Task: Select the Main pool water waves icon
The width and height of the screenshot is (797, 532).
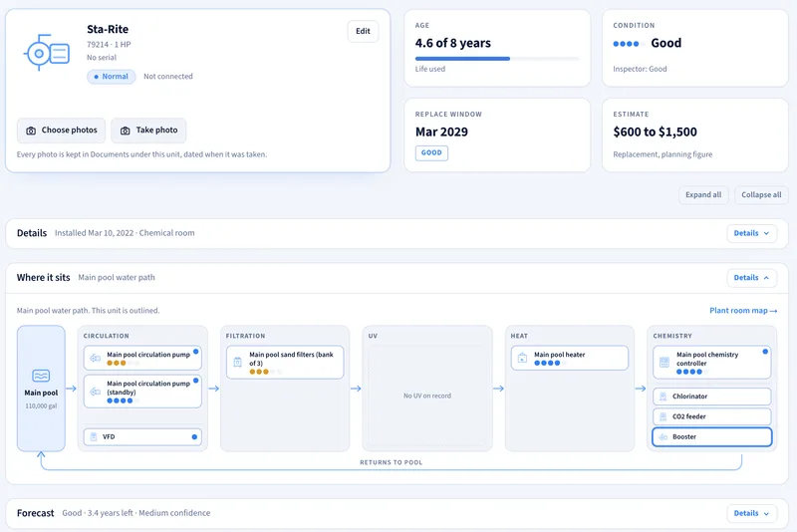Action: (41, 376)
